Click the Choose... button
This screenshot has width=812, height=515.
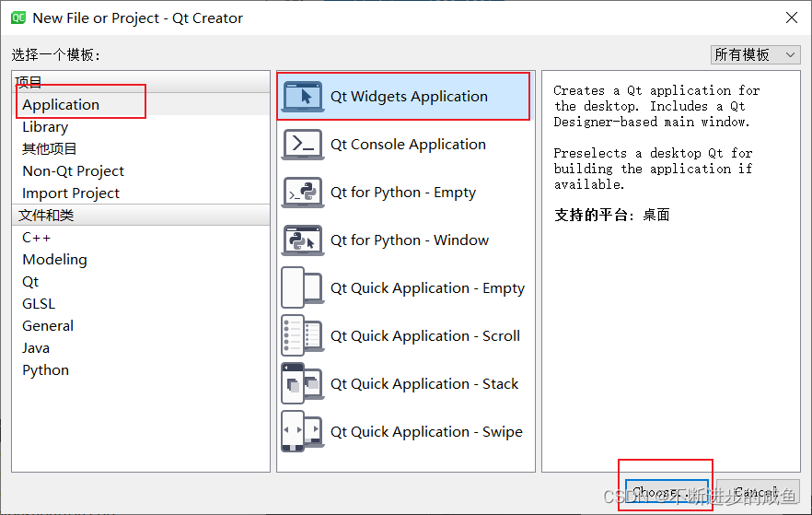coord(667,492)
